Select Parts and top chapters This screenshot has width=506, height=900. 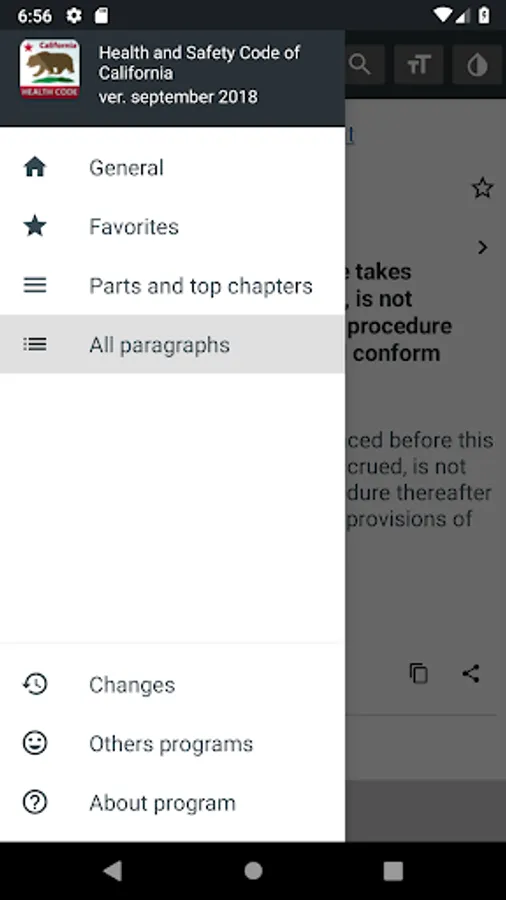click(172, 285)
